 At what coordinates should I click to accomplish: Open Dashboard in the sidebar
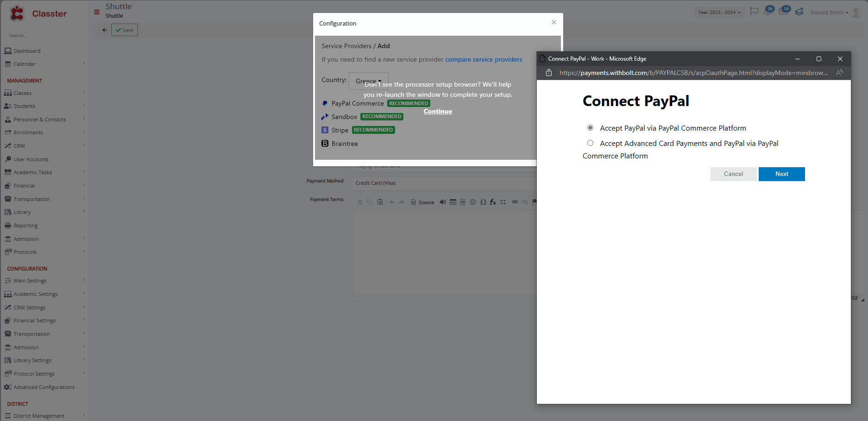(x=27, y=51)
